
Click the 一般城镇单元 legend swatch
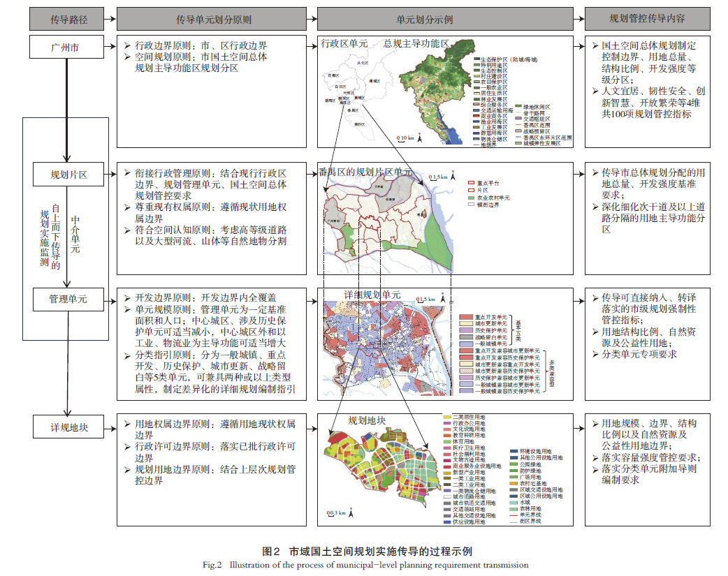tap(466, 344)
